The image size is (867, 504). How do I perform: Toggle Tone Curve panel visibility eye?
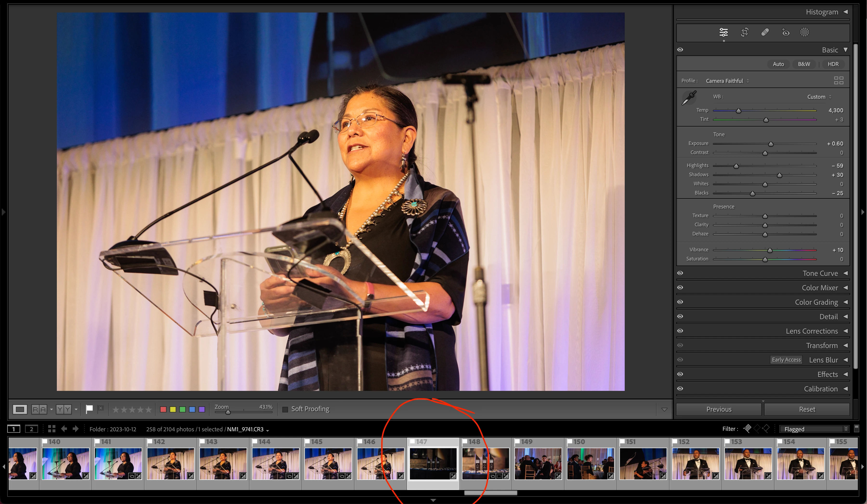[680, 273]
